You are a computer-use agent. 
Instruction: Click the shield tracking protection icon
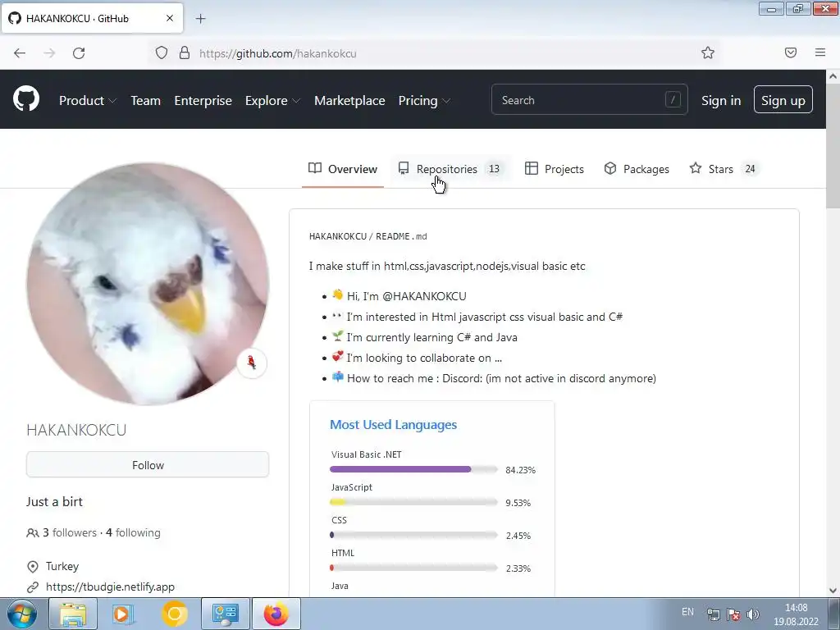[162, 52]
